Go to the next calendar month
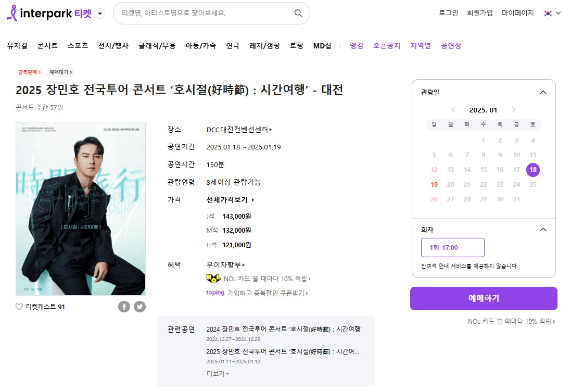This screenshot has width=571, height=392. [513, 110]
